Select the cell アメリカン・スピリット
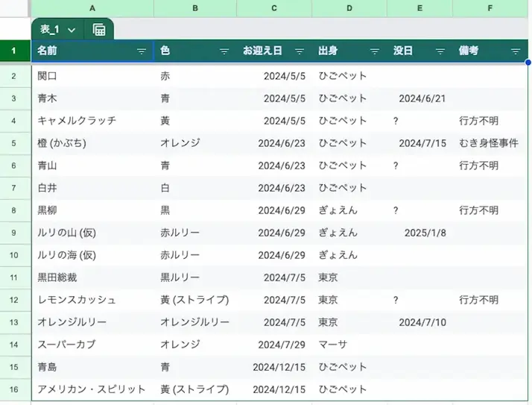Viewport: 532px width, 405px height. point(92,389)
